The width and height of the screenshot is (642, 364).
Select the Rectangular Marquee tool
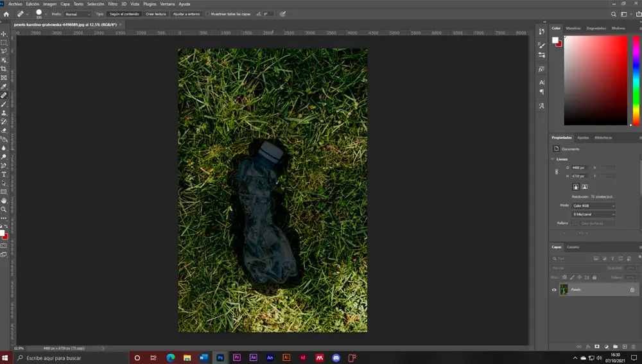[4, 42]
